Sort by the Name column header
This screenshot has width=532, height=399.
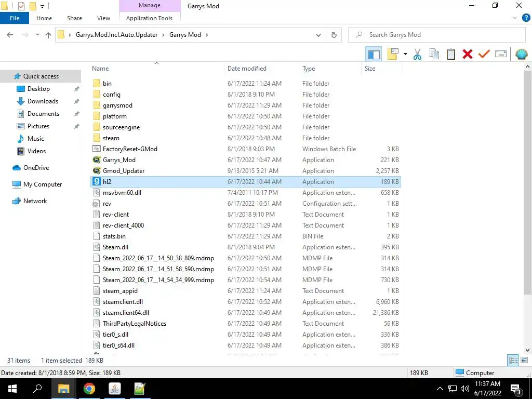(100, 69)
